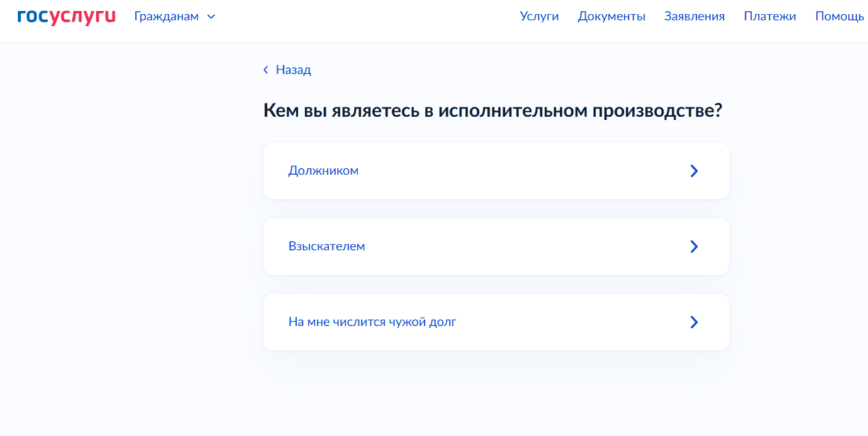Select the Должником text label
Image resolution: width=868 pixels, height=436 pixels.
click(323, 171)
